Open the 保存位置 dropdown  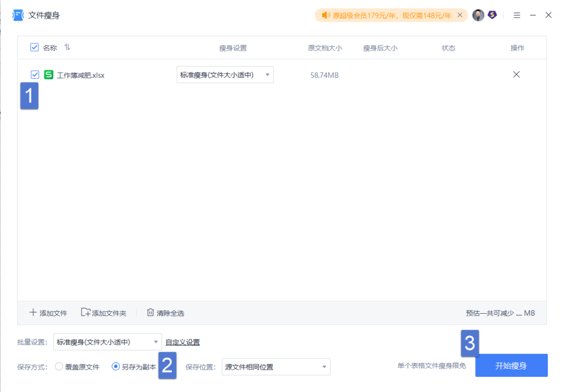(x=276, y=367)
